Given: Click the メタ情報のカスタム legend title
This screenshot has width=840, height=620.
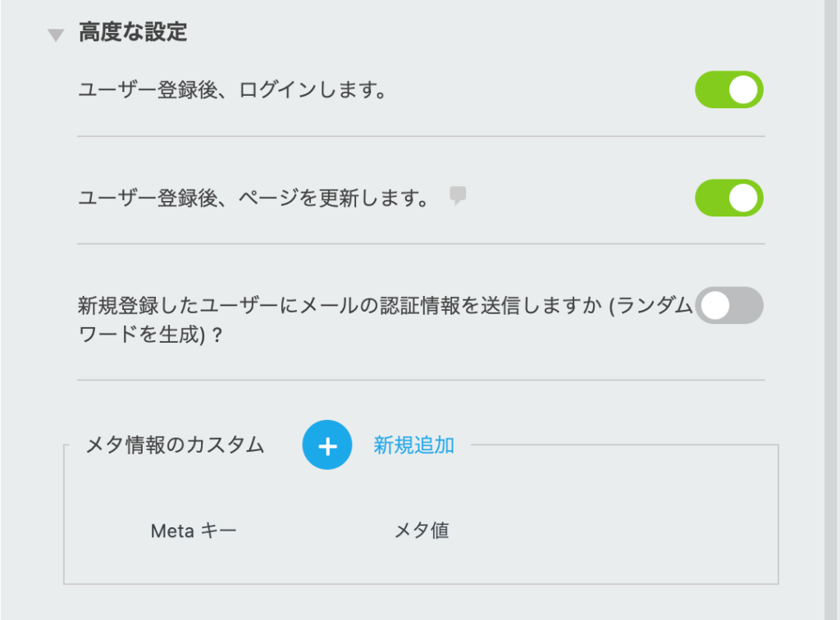Looking at the screenshot, I should point(175,445).
